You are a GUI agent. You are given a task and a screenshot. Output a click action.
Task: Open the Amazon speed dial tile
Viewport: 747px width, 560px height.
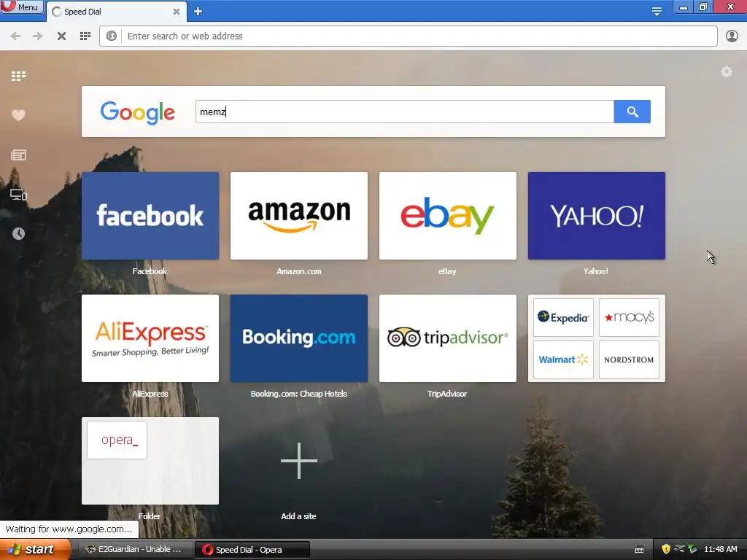(x=298, y=216)
